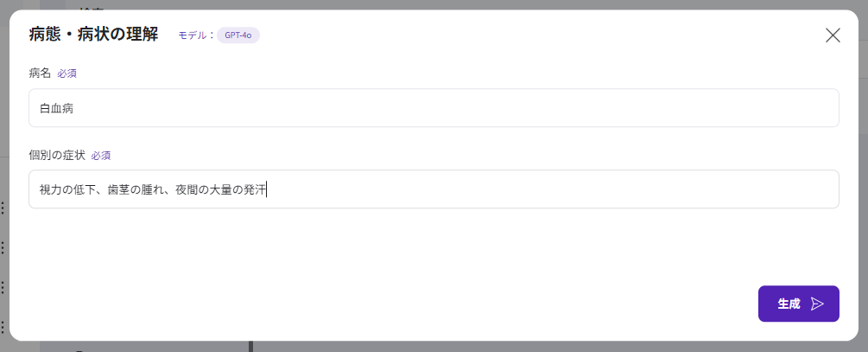Click the paper-plane send icon
This screenshot has width=868, height=352.
coord(817,304)
